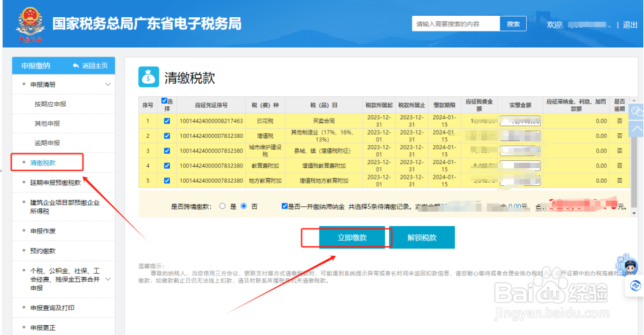The height and width of the screenshot is (335, 644).
Task: Focus the search input field
Action: click(x=456, y=24)
